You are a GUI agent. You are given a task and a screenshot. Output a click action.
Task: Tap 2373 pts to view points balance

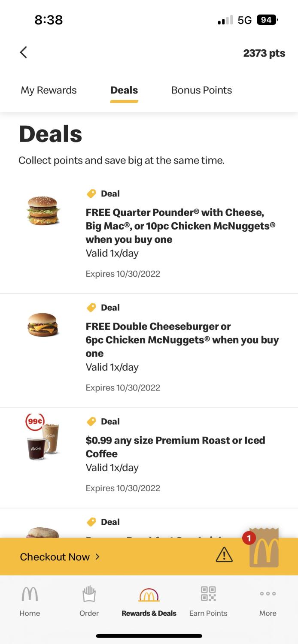tap(264, 53)
